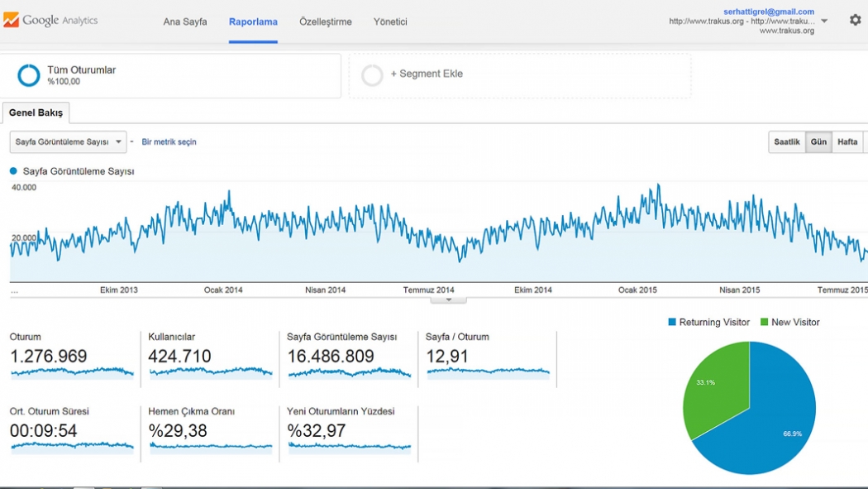This screenshot has width=868, height=489.
Task: Click the Tüm Oturumlar blue circle icon
Action: tap(29, 75)
